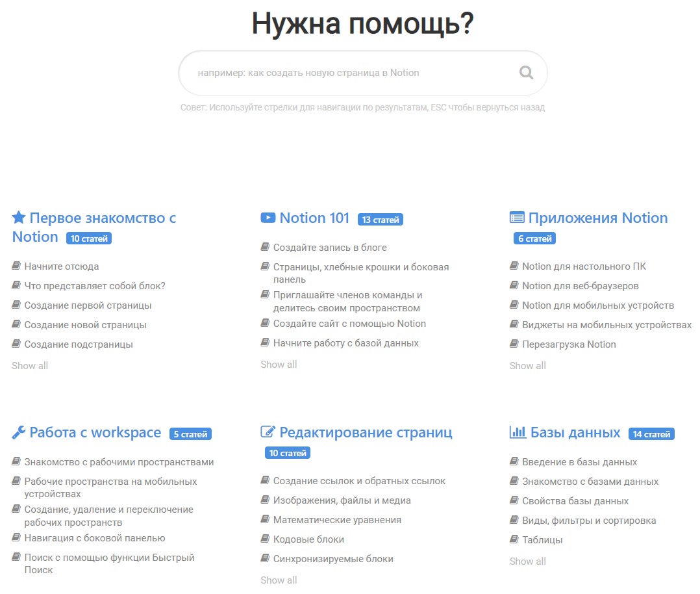Open article Notion для мобильных устройств
The width and height of the screenshot is (700, 594).
598,305
